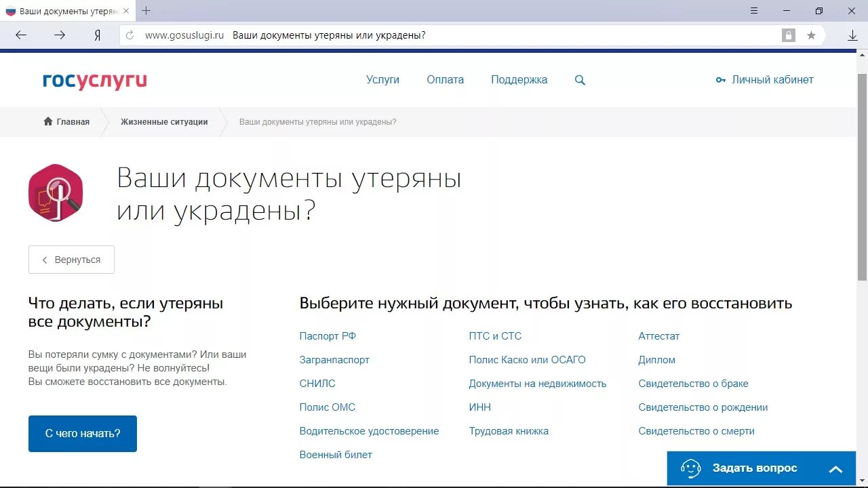The width and height of the screenshot is (868, 488).
Task: Bookmark page with the star icon
Action: coord(811,35)
